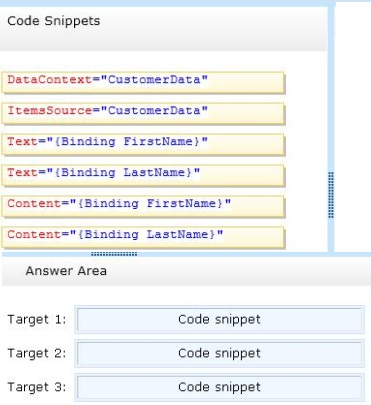This screenshot has height=405, width=371.
Task: Click the Target 2 label
Action: pyautogui.click(x=37, y=353)
